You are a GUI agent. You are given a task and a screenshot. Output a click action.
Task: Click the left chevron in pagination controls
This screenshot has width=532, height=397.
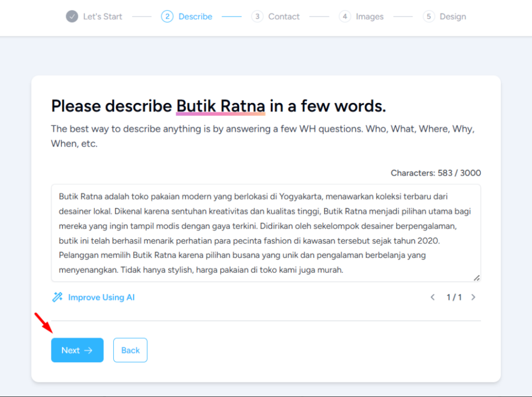(x=432, y=297)
